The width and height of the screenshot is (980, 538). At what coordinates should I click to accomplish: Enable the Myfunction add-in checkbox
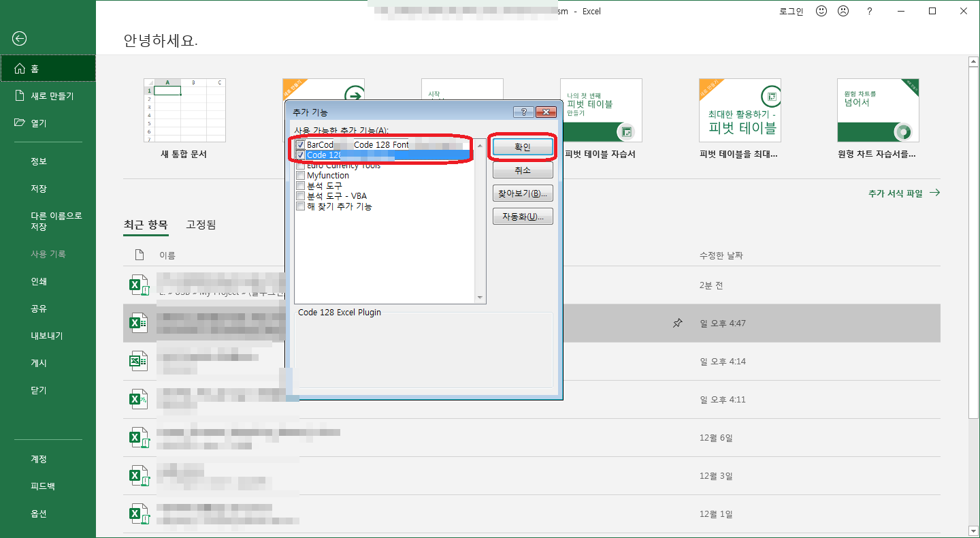[x=301, y=176]
